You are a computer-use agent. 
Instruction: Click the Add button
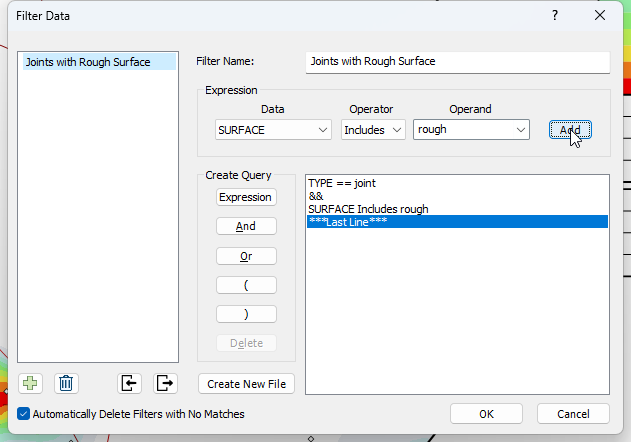tap(570, 130)
